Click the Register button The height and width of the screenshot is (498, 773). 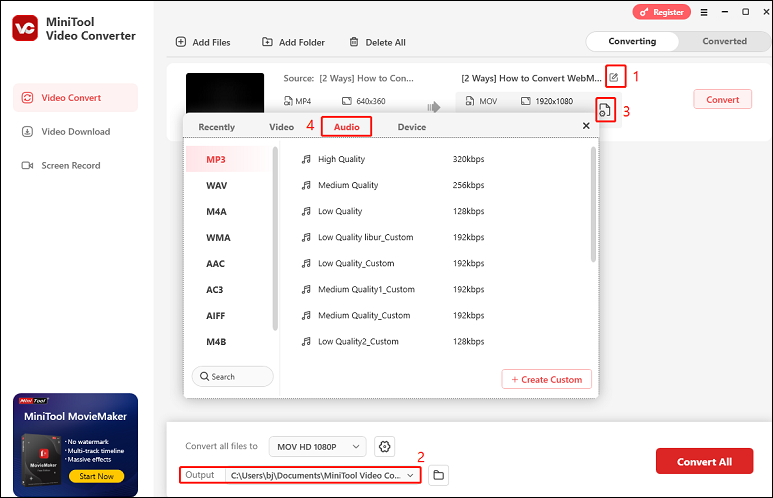662,12
